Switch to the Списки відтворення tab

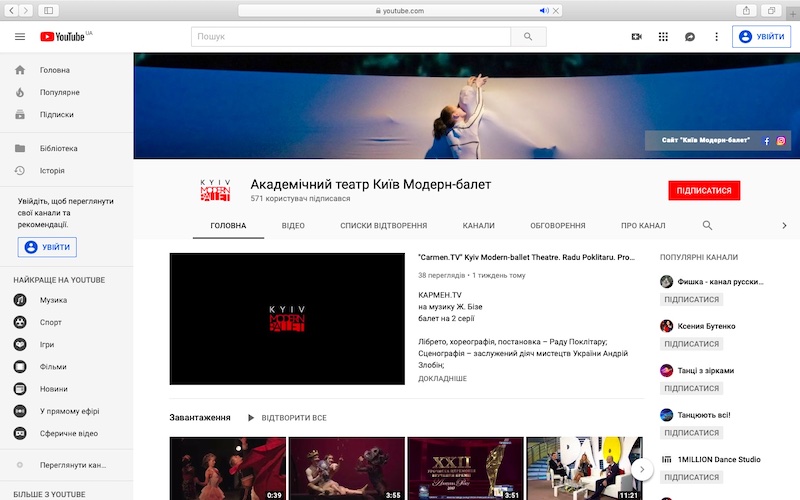[384, 226]
